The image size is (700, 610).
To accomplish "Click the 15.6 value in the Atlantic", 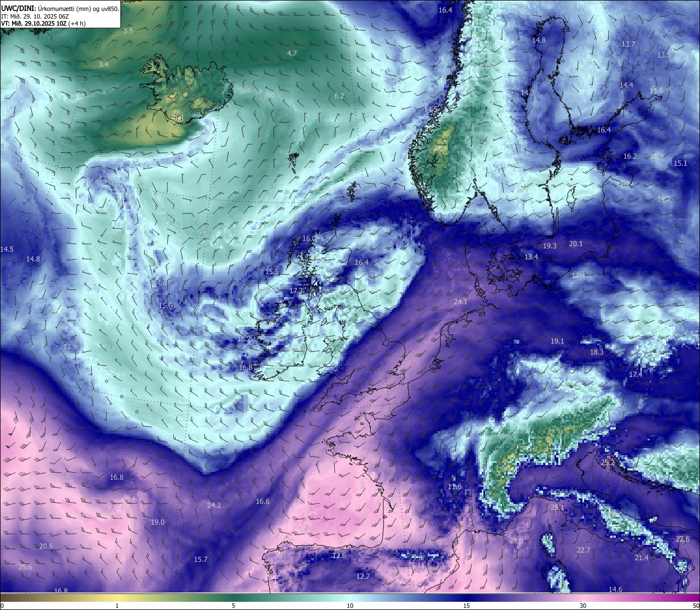I will (x=165, y=306).
